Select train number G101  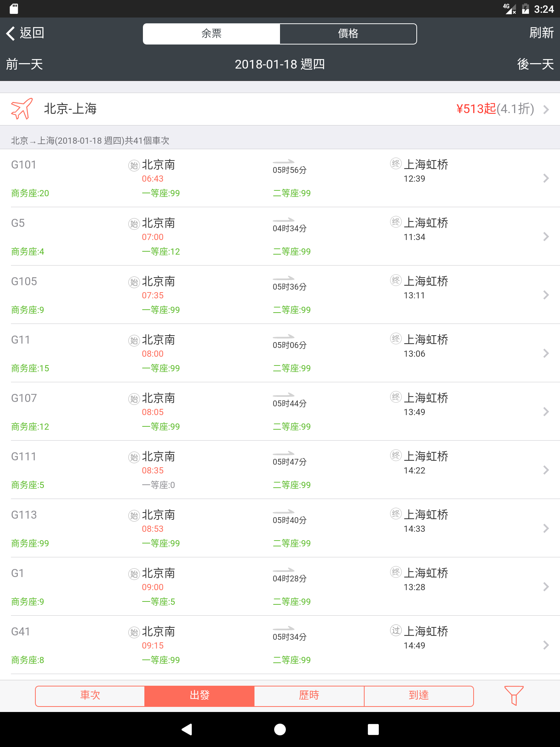[x=24, y=165]
